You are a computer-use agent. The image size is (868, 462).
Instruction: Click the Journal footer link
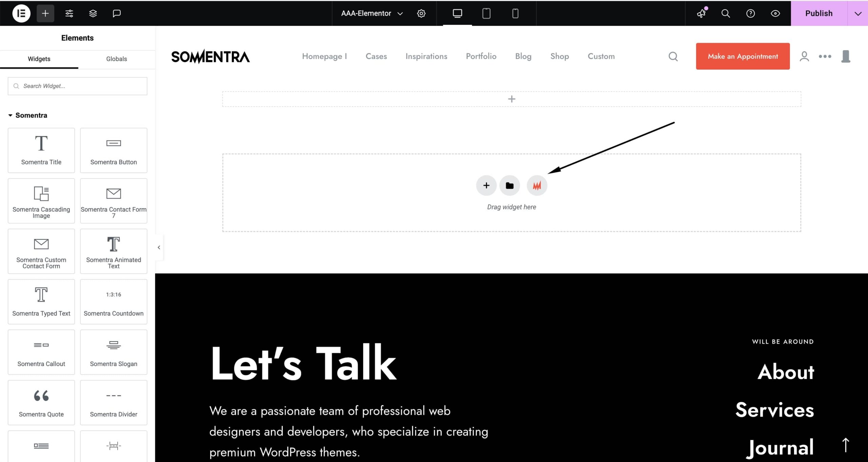tap(780, 448)
